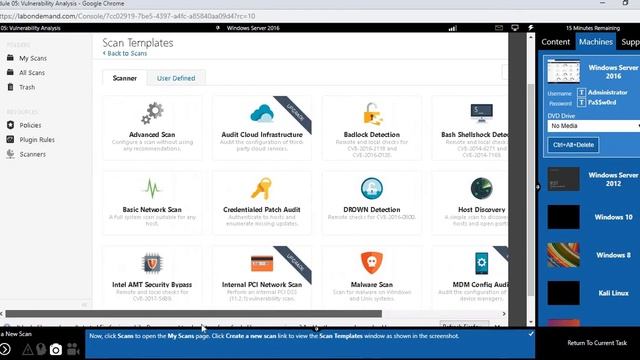Open the Intel AMT Security Bypass chip icon
The height and width of the screenshot is (360, 640).
(x=152, y=263)
